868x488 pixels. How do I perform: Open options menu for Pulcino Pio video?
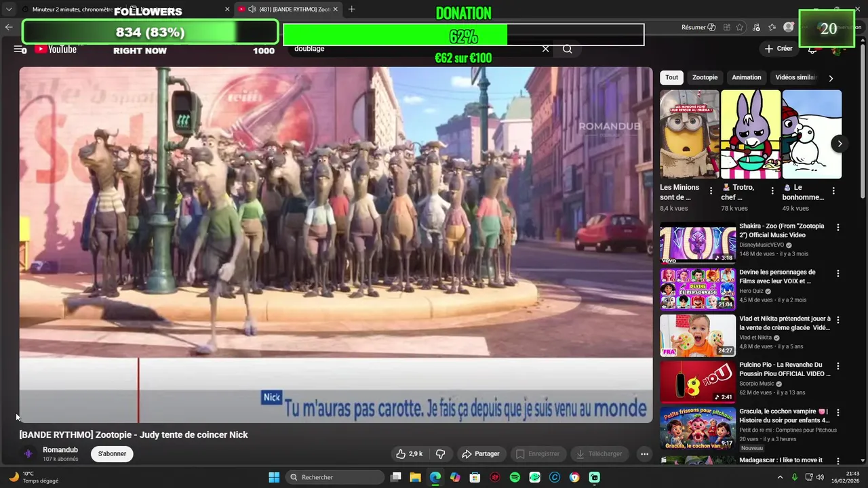coord(838,366)
